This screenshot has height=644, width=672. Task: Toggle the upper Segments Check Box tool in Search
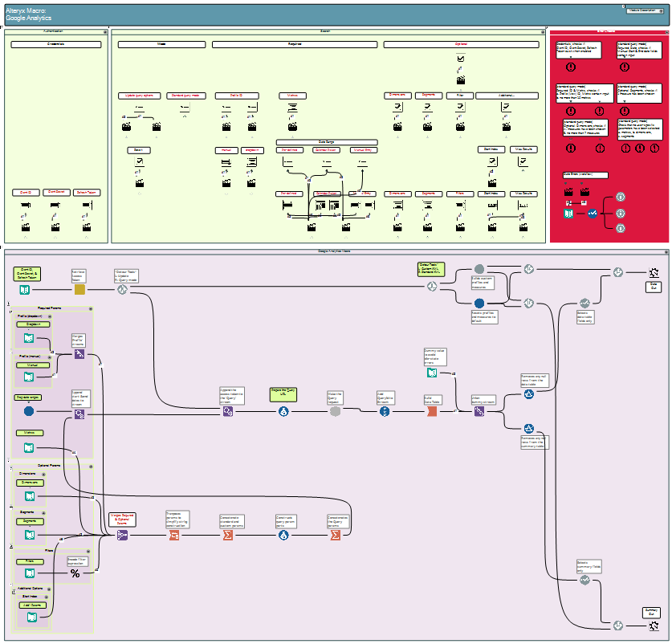pos(427,107)
